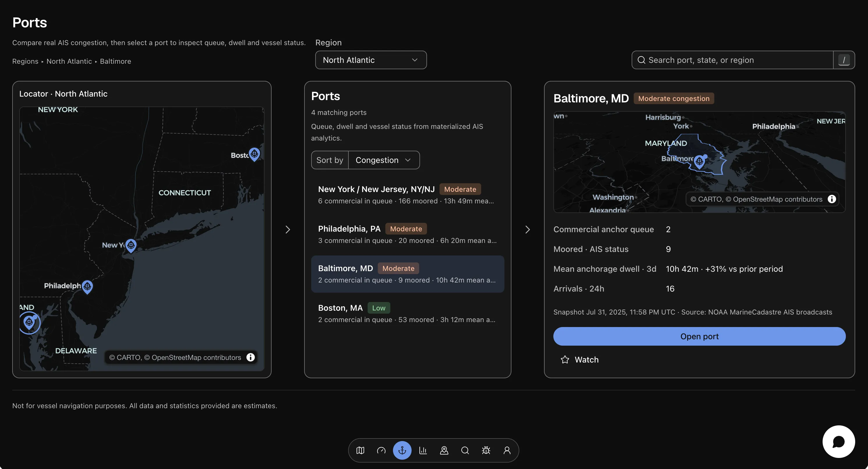Go to North Atlantic in the breadcrumb
Screen dimensions: 868x469
tap(69, 61)
